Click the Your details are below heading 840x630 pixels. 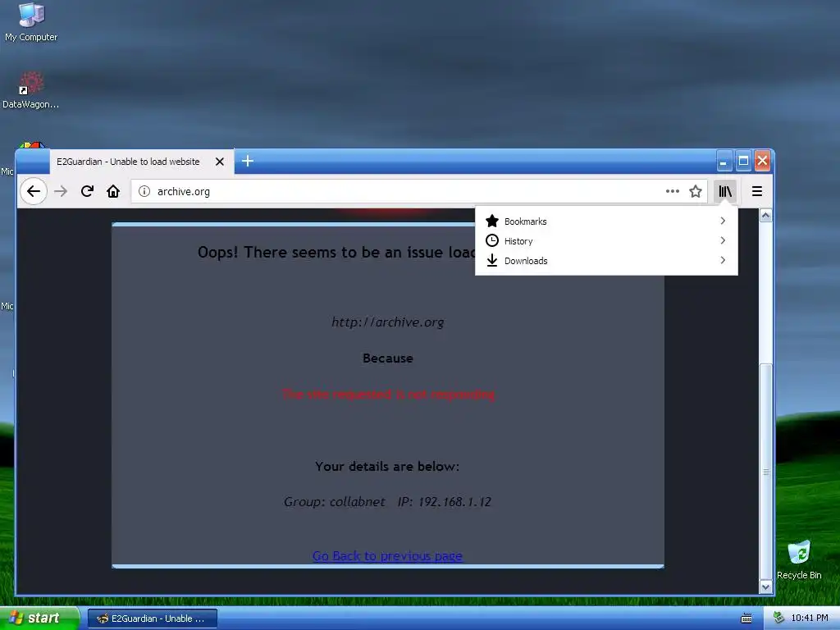tap(387, 467)
